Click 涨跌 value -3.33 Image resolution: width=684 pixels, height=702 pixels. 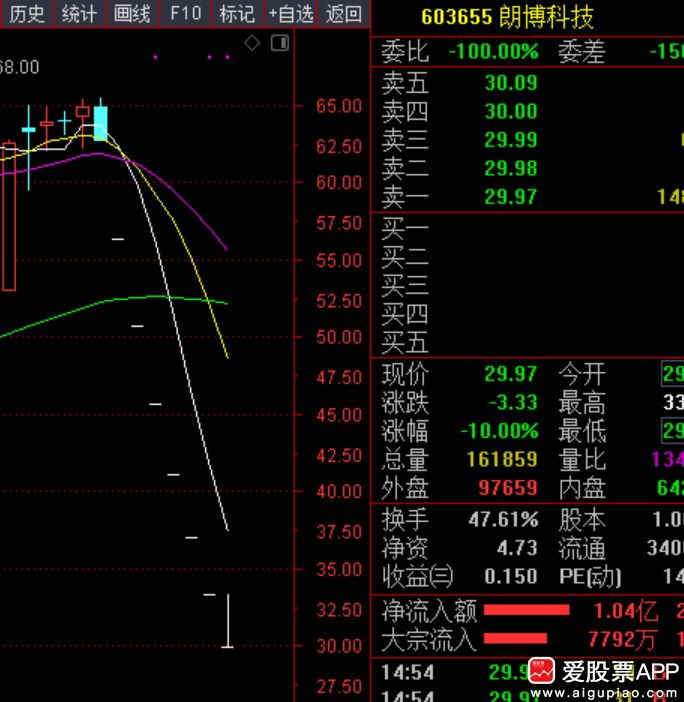point(513,402)
